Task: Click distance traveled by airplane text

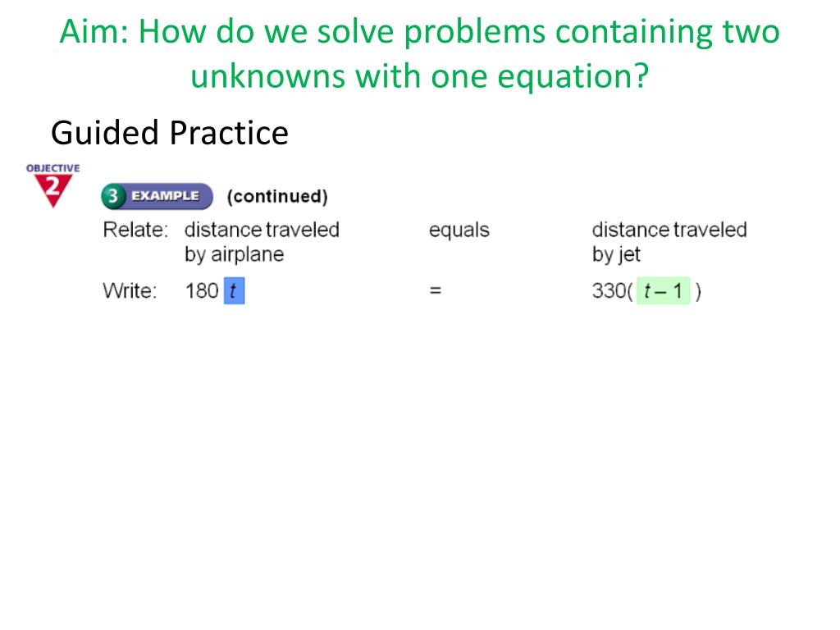Action: (262, 242)
